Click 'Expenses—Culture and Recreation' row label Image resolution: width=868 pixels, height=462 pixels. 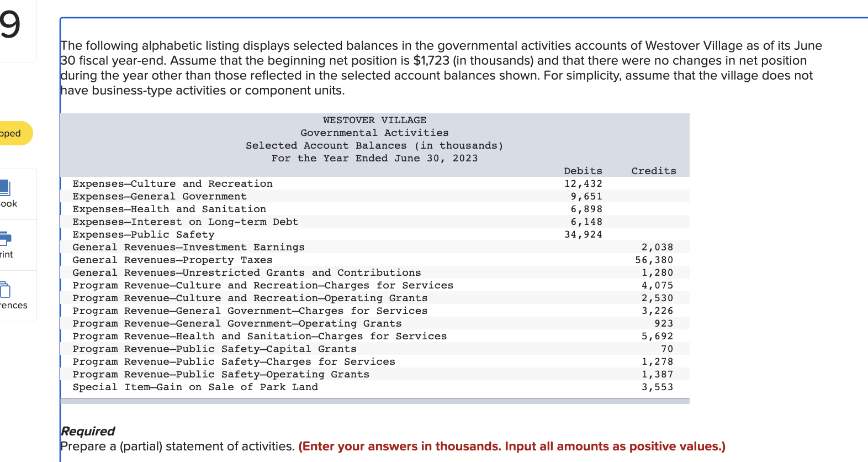(x=172, y=183)
